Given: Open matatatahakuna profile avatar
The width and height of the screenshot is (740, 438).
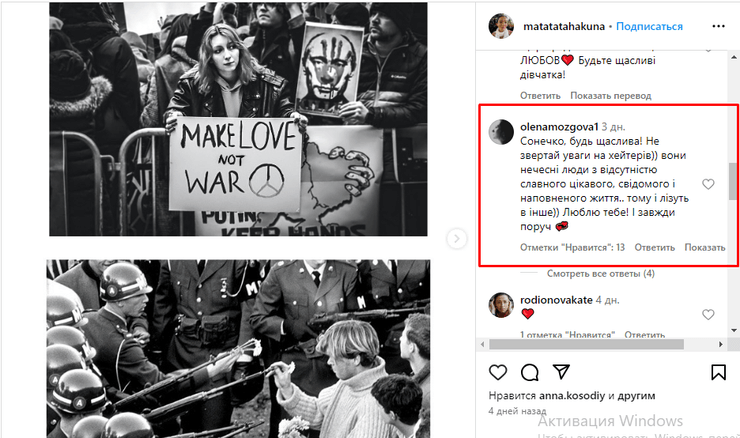Looking at the screenshot, I should click(x=501, y=27).
